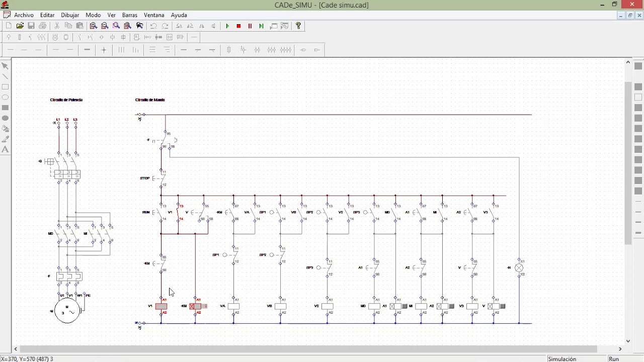Screen dimensions: 644x362
Task: Select the arrow pointer tool in the left toolbar
Action: coord(6,66)
